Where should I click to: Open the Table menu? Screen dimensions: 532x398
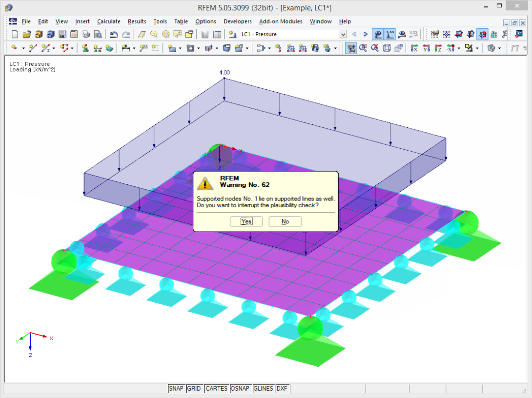[181, 21]
